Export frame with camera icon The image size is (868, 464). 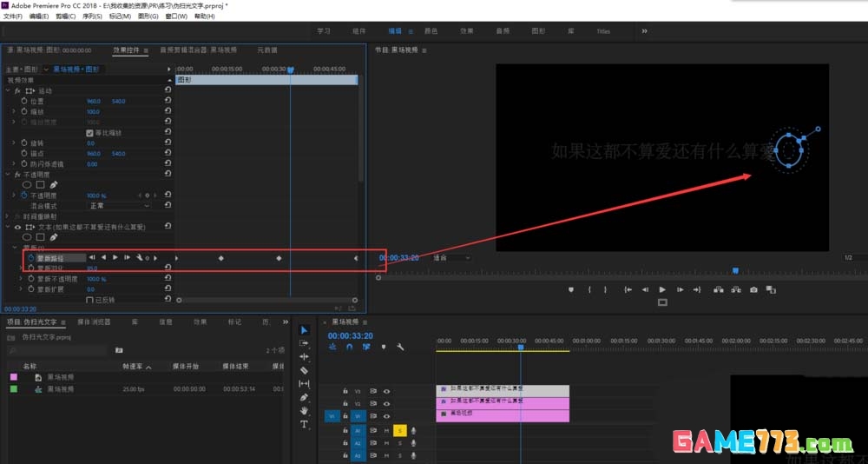click(753, 289)
